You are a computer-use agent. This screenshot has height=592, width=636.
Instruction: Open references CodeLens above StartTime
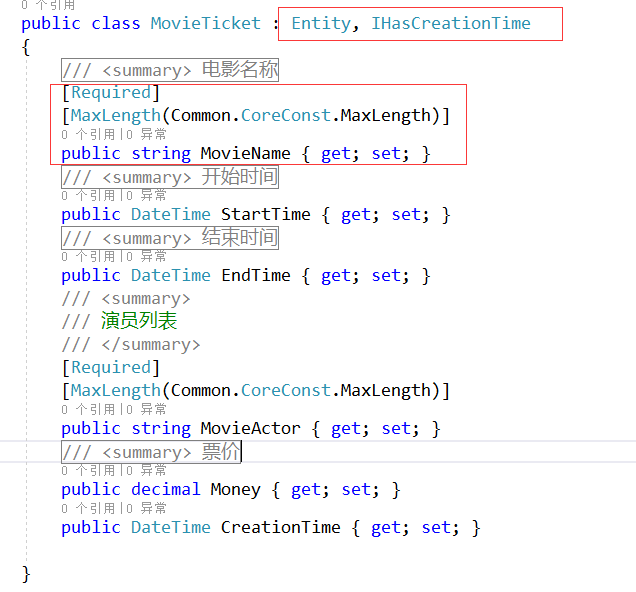click(x=88, y=195)
